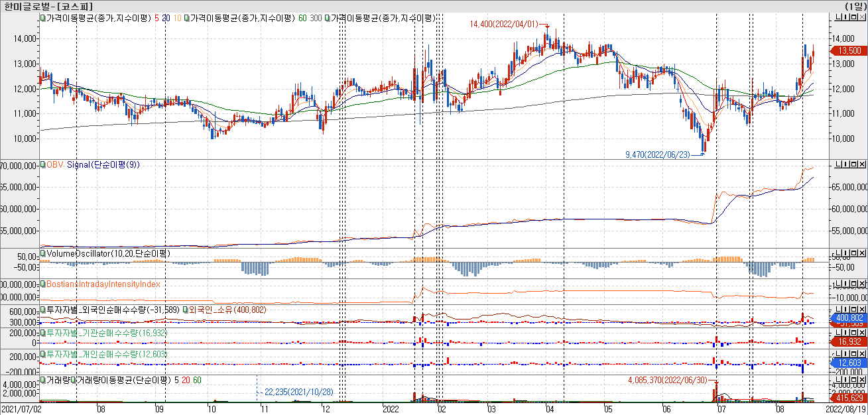This screenshot has width=868, height=415.
Task: Click the vertical-bar icon on OBV panel
Action: pos(846,164)
